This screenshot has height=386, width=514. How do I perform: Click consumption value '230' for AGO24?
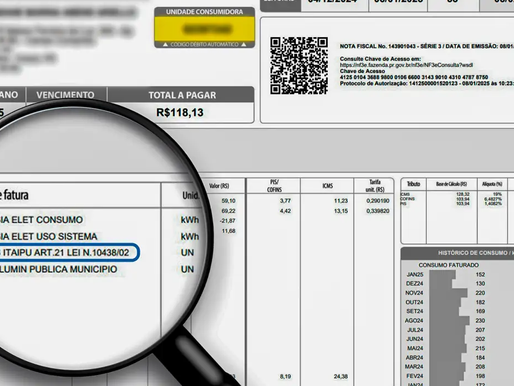pyautogui.click(x=480, y=321)
